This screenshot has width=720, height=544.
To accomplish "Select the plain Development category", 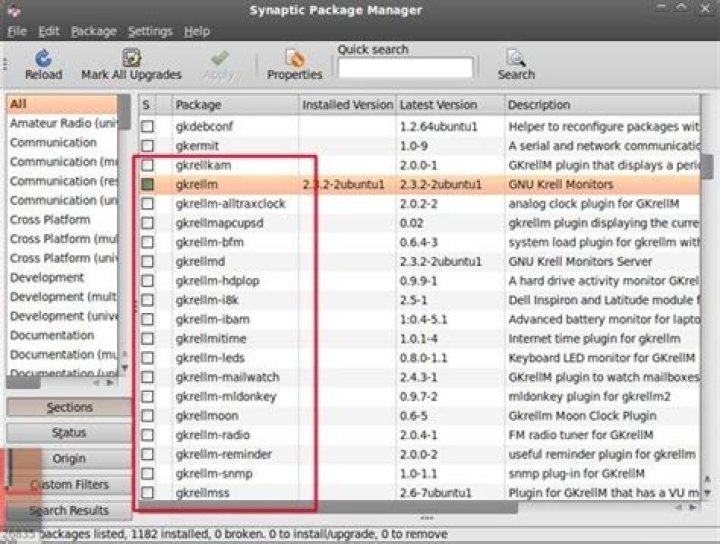I will click(x=62, y=278).
